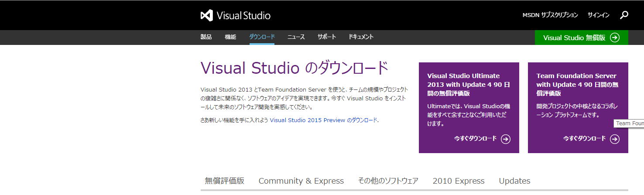Click the Visual Studio logo icon
The height and width of the screenshot is (195, 644).
(x=206, y=15)
